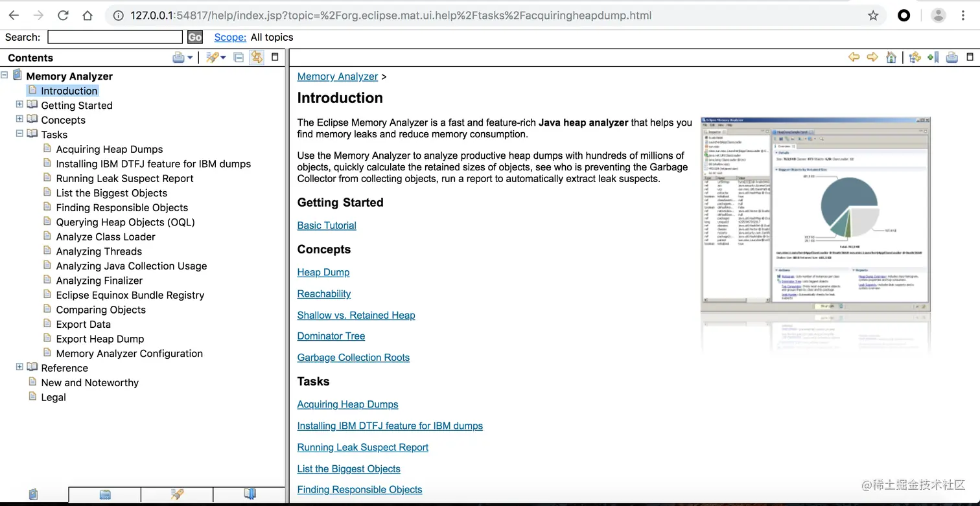Expand the Getting Started tree node
This screenshot has height=506, width=980.
19,105
